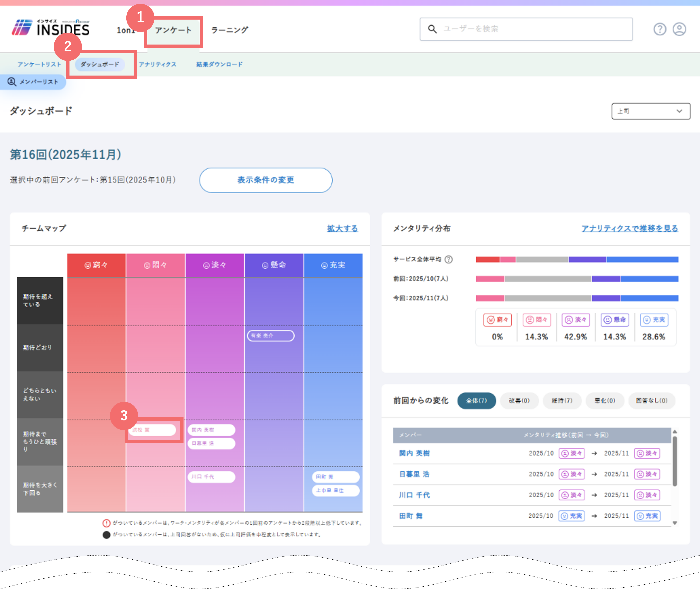Click 関内 英樹 row's 2025/11 淡々 badge

[647, 453]
